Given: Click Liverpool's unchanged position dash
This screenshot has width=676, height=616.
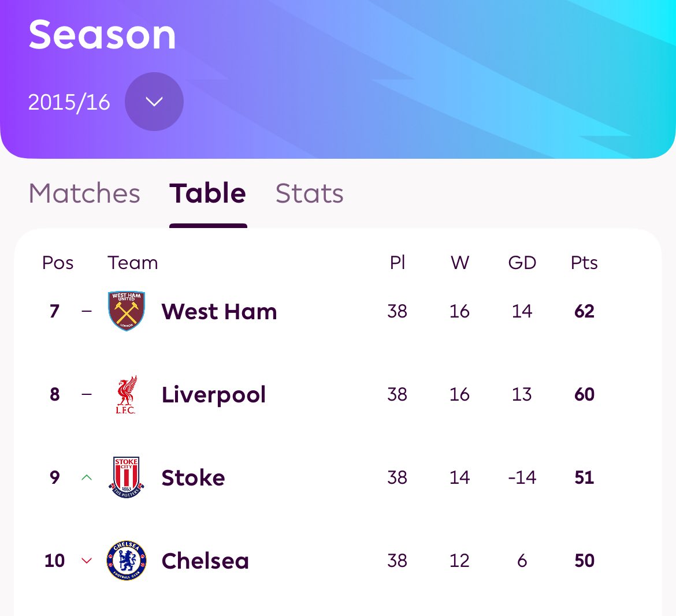Looking at the screenshot, I should (x=87, y=394).
